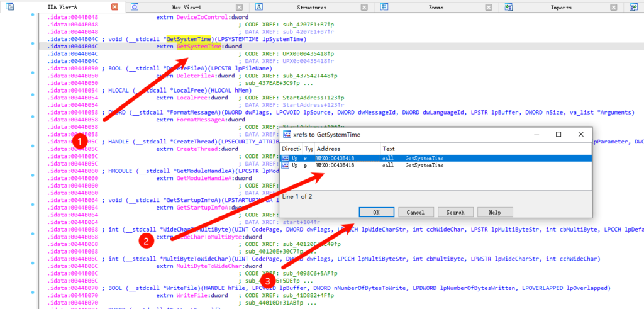Click the xrefs dialog title bar icon
Viewport: 644px width, 309px height.
[287, 135]
